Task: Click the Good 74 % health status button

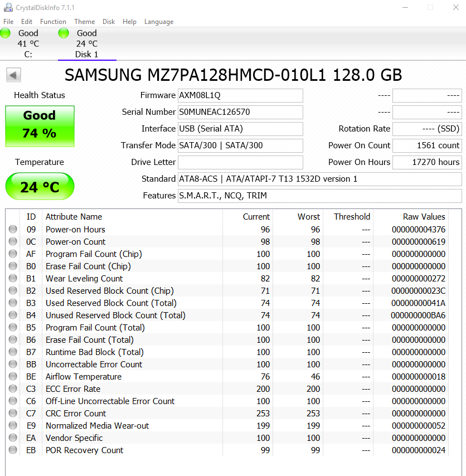Action: click(40, 126)
